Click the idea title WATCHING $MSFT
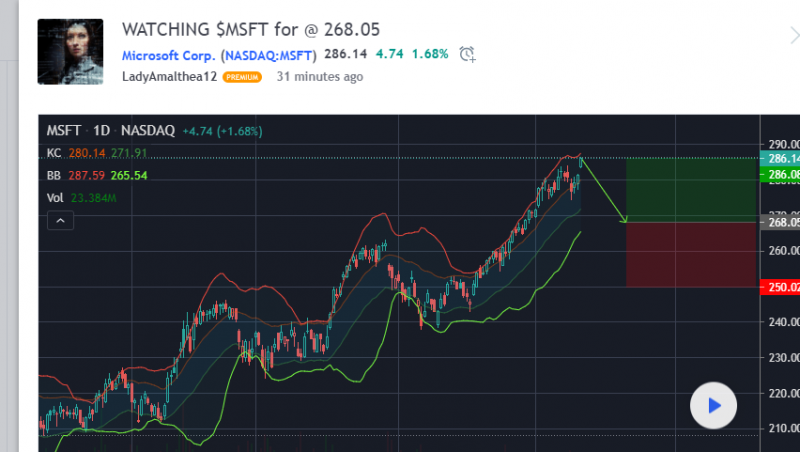800x452 pixels. point(250,29)
